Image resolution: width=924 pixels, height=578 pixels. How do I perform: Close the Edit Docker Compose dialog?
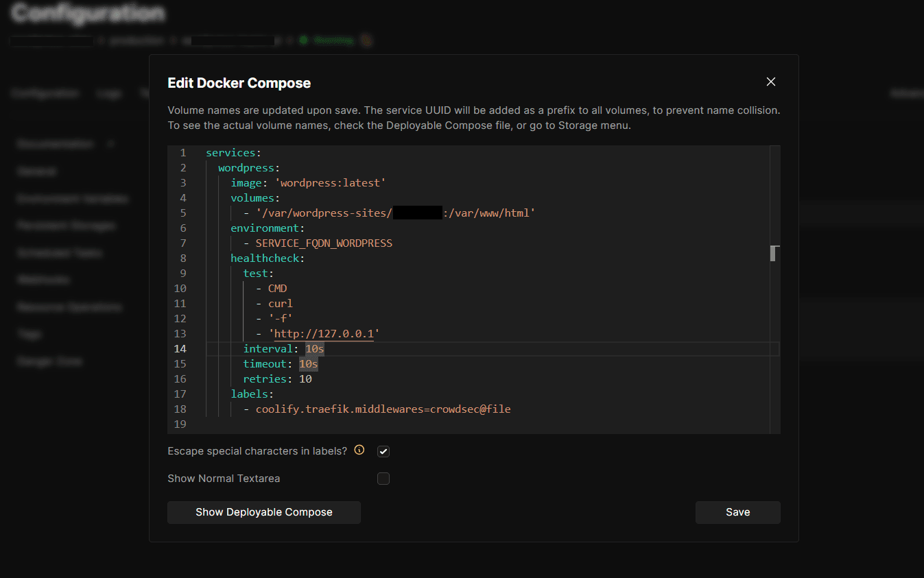click(771, 82)
